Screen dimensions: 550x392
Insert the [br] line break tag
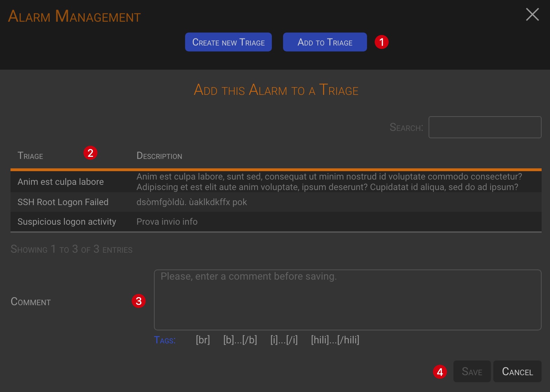coord(203,340)
